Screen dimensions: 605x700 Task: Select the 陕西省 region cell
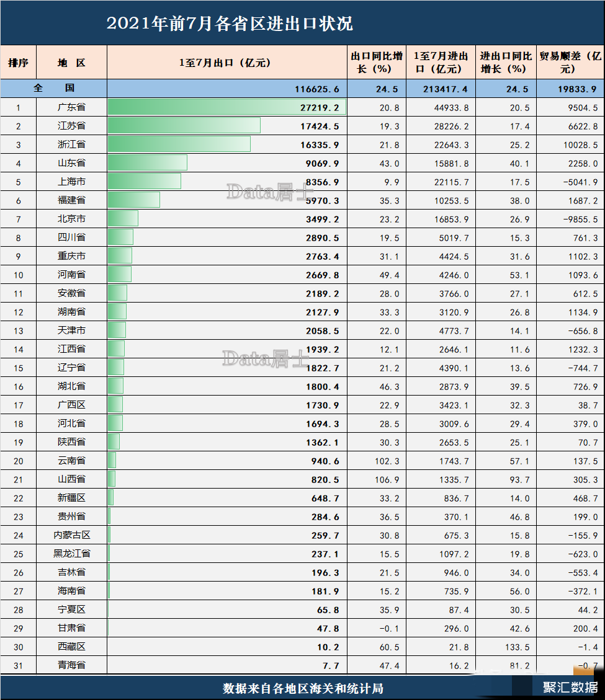click(x=71, y=442)
